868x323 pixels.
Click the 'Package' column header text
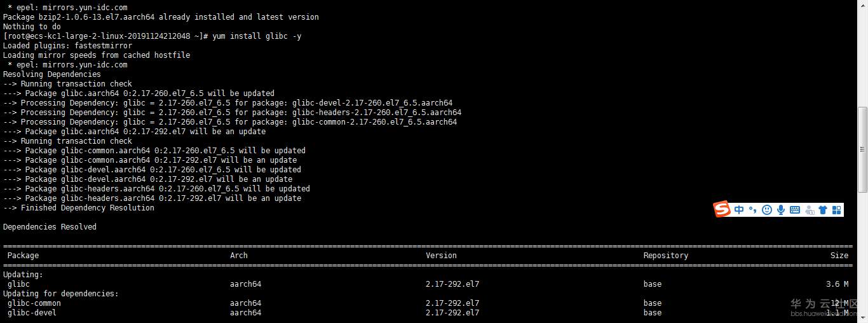click(23, 256)
